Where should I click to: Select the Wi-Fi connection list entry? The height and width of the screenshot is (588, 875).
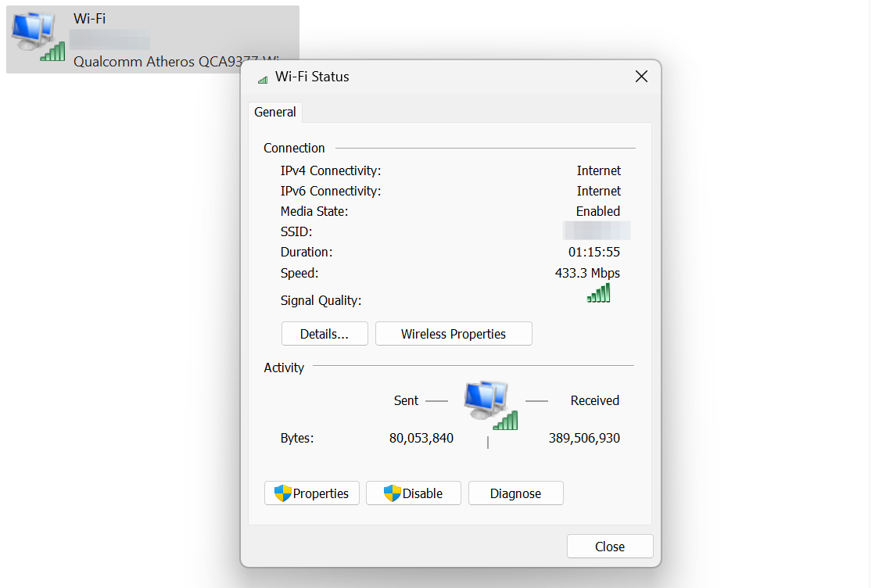pyautogui.click(x=152, y=39)
